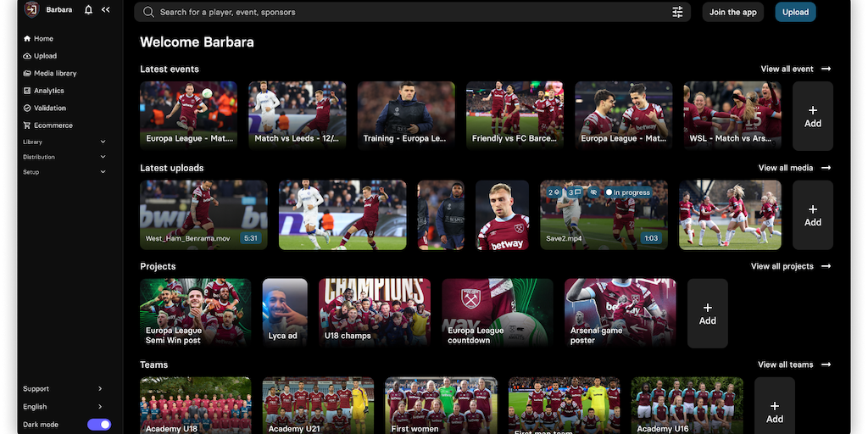This screenshot has width=868, height=434.
Task: Open the WSL - Match vs Arsenal event
Action: pyautogui.click(x=732, y=115)
